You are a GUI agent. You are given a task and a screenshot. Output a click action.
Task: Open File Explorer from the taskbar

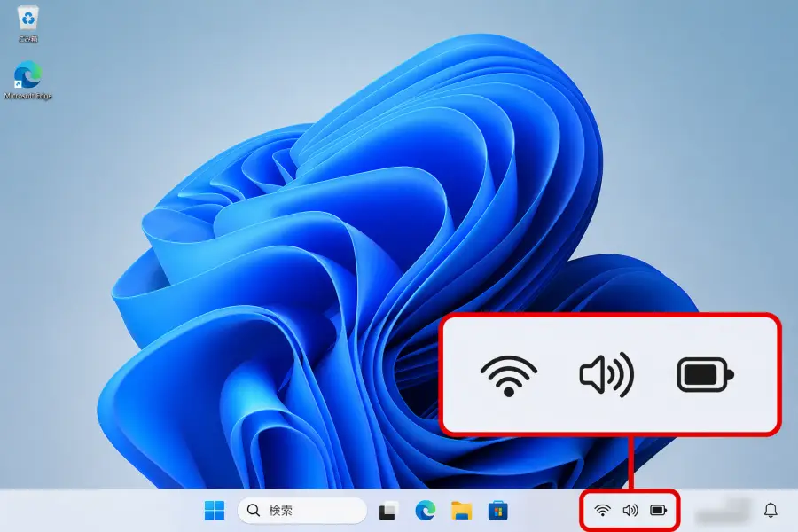pos(459,512)
